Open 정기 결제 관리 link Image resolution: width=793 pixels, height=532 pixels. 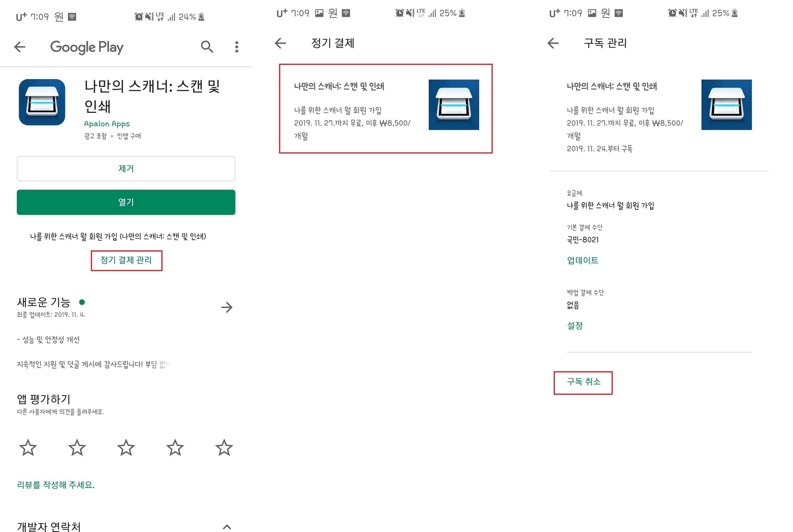coord(126,260)
